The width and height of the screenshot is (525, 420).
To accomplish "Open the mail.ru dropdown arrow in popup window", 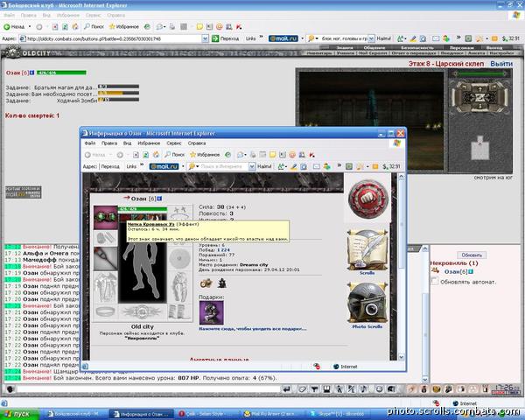I will coord(183,166).
